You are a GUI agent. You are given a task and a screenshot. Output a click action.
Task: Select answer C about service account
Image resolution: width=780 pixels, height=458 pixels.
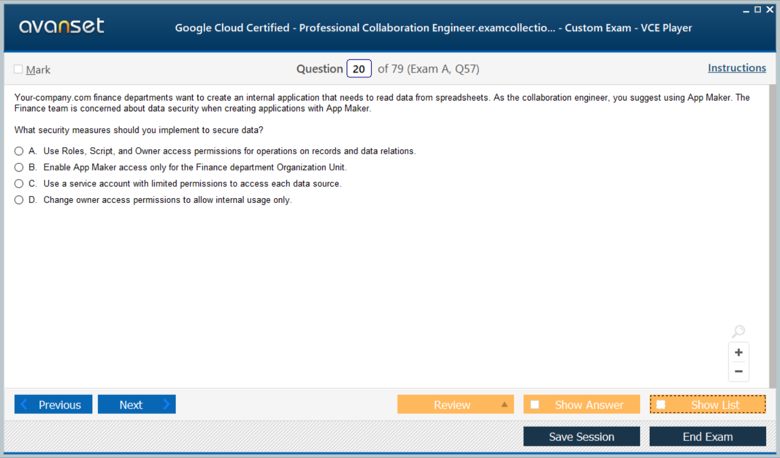click(19, 183)
